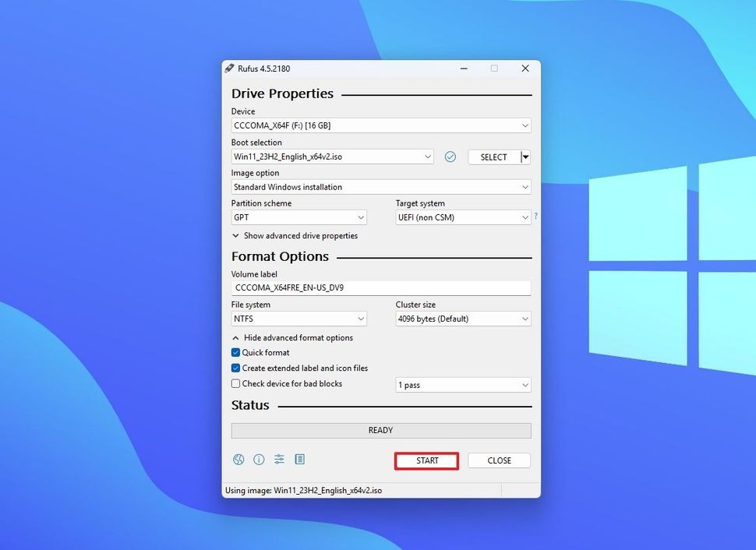Open the Target system dropdown
Screen dimensions: 756x550
463,217
